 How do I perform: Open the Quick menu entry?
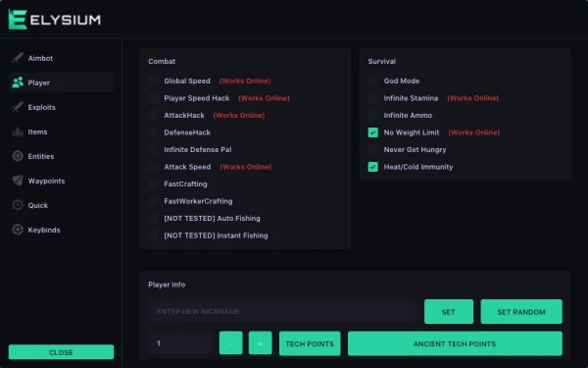tap(61, 205)
